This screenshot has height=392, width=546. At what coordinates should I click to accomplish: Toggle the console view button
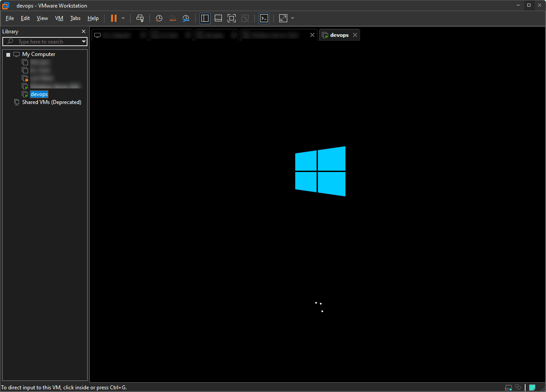(x=264, y=18)
